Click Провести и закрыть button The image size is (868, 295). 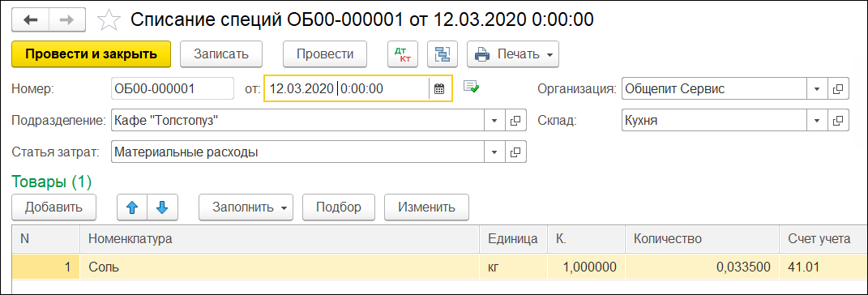click(x=92, y=53)
